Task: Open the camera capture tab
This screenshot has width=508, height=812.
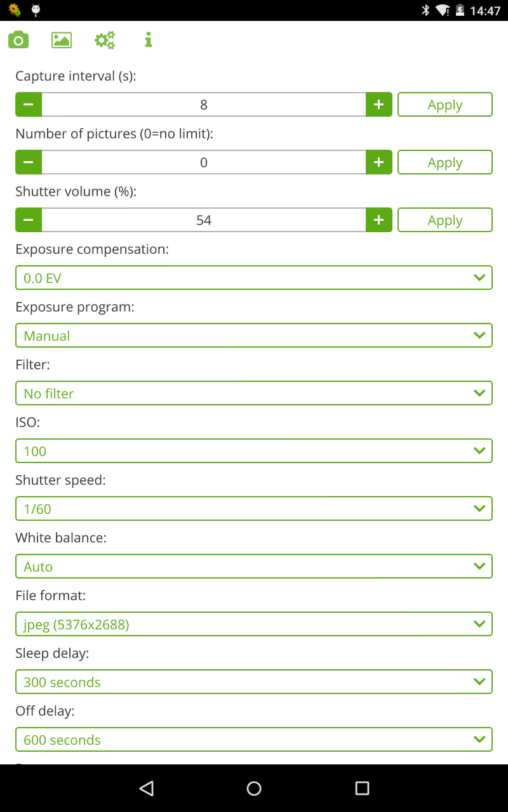Action: (18, 40)
